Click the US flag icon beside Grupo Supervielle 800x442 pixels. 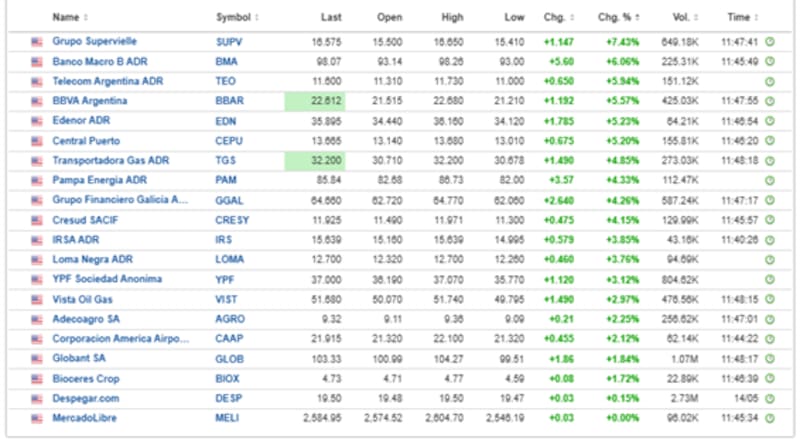point(37,42)
